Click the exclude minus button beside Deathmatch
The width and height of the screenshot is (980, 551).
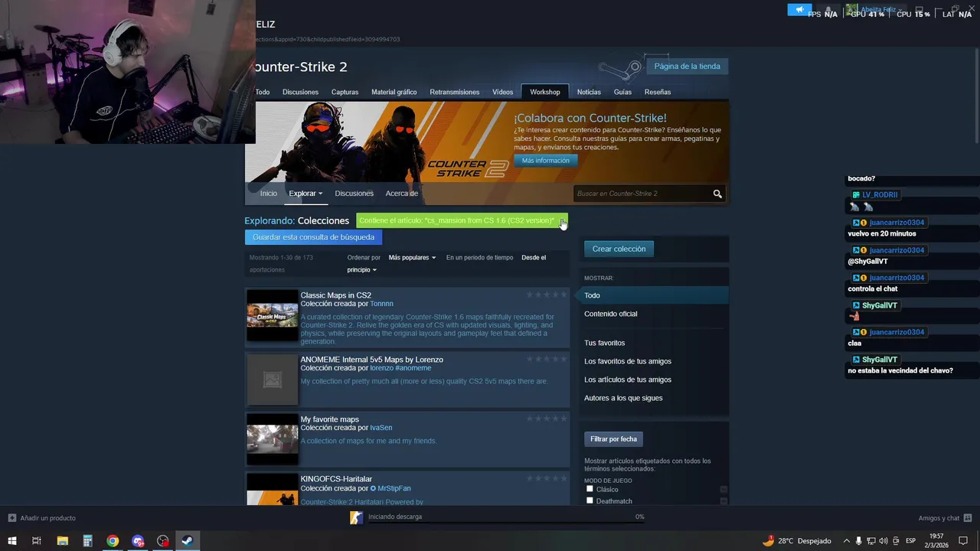[724, 500]
